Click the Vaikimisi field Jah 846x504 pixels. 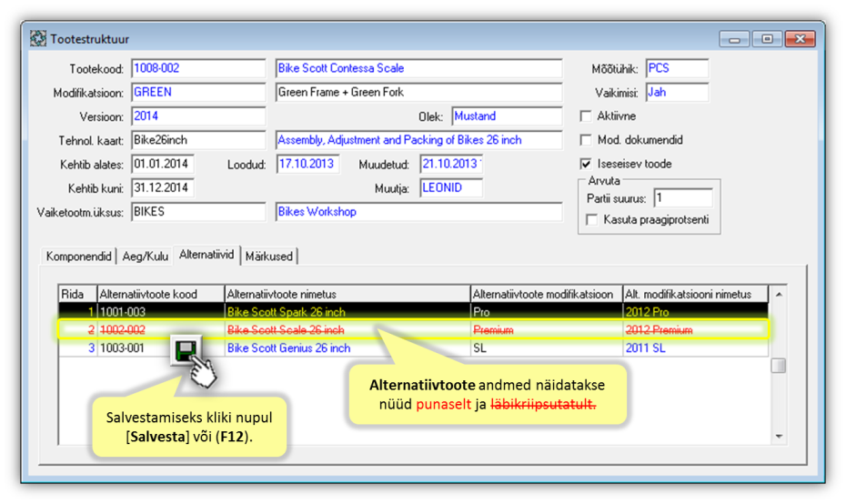677,92
